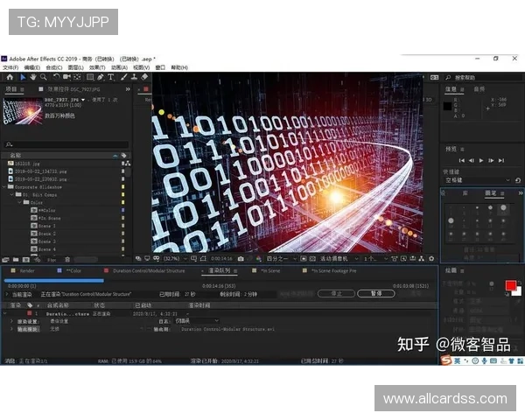The height and width of the screenshot is (420, 525).
Task: Create a new folder in the project panel
Action: coord(16,260)
